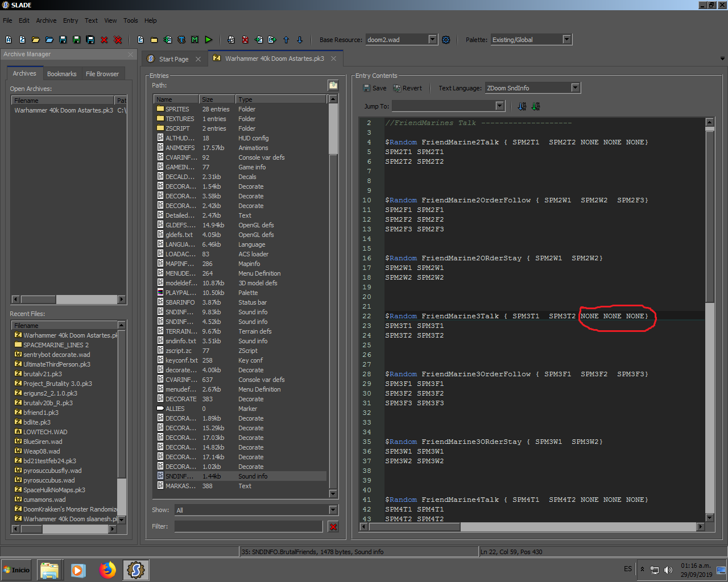Click the volume icon in system tray
The image size is (728, 582).
668,569
